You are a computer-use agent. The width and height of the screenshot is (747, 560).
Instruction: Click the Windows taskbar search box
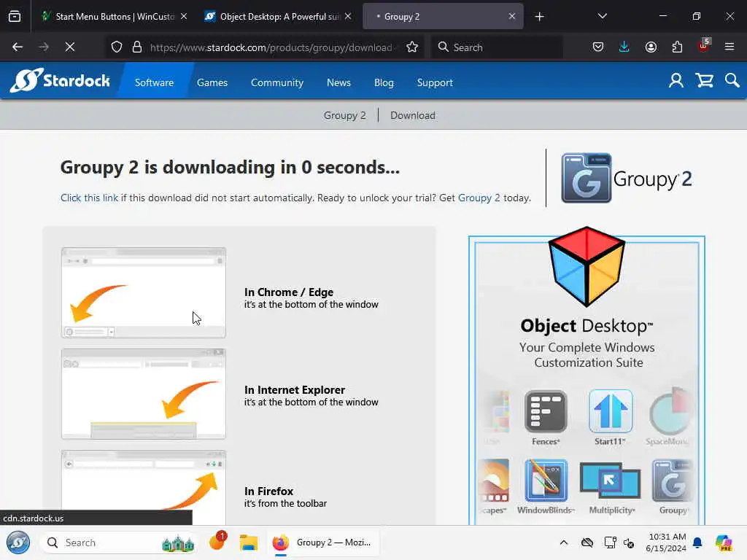(120, 542)
